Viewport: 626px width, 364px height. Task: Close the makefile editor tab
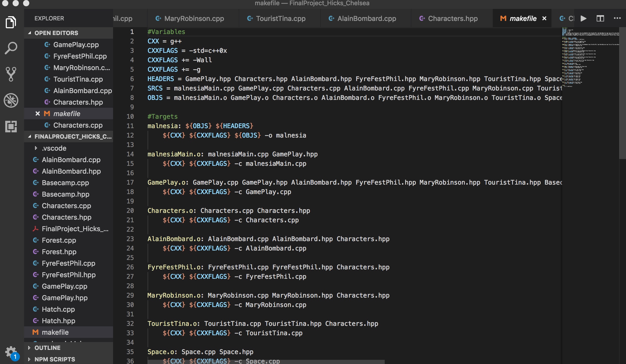coord(544,19)
